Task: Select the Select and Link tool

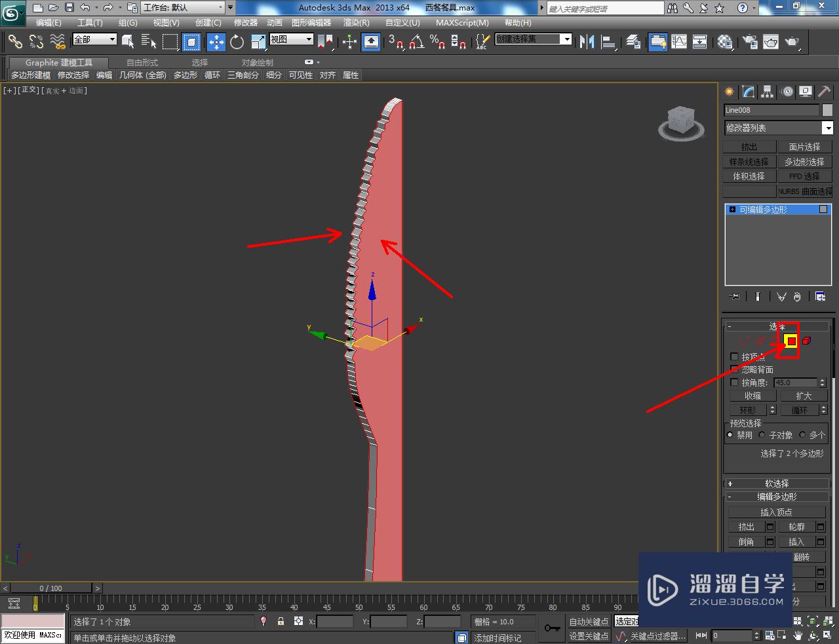Action: 14,41
